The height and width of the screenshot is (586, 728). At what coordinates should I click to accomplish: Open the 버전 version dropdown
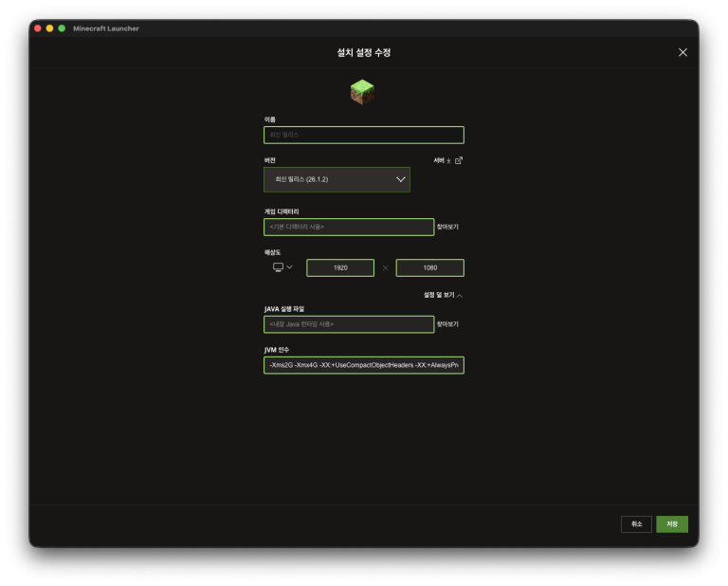[x=337, y=180]
